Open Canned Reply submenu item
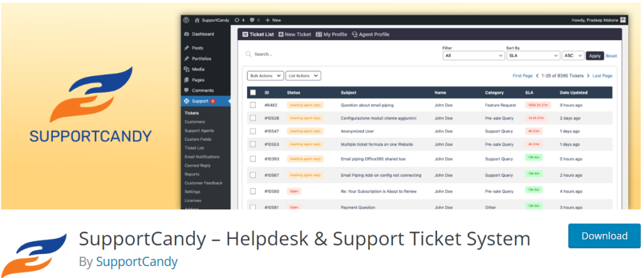The image size is (644, 278). coord(197,165)
